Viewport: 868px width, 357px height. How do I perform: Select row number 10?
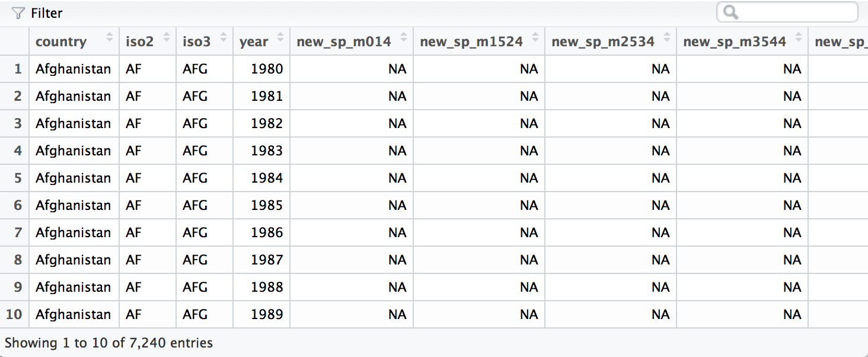14,314
